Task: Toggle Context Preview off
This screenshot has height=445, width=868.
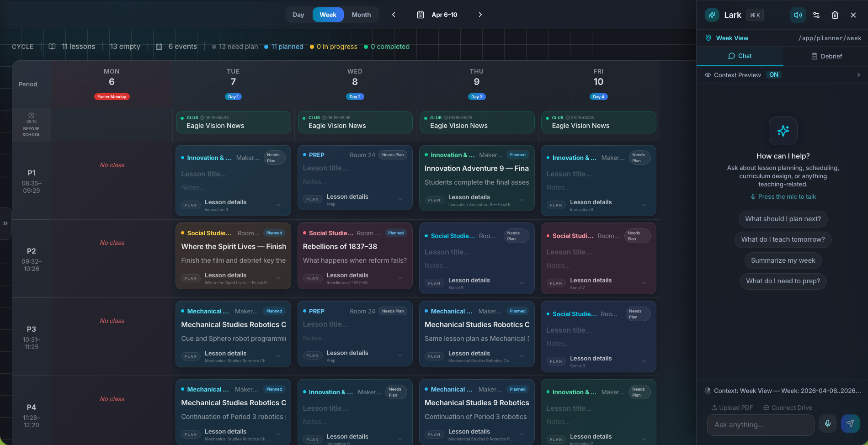Action: click(773, 74)
